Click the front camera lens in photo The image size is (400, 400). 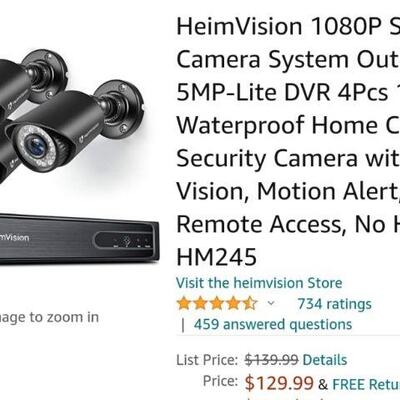(36, 145)
